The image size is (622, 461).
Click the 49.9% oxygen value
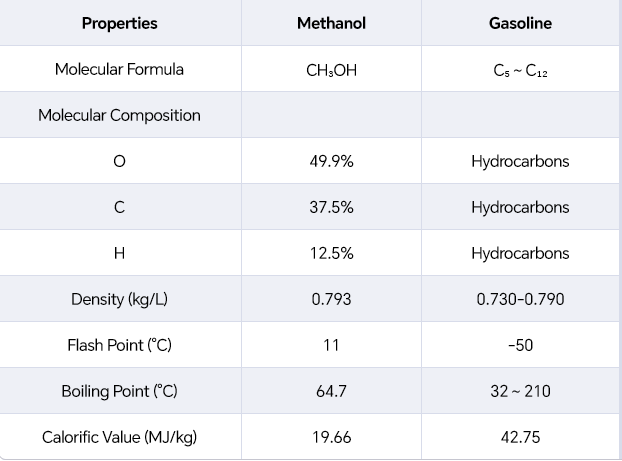click(x=331, y=162)
